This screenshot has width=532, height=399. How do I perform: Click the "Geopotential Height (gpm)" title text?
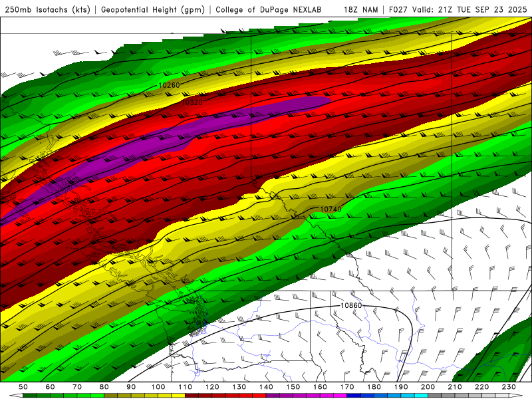(153, 10)
